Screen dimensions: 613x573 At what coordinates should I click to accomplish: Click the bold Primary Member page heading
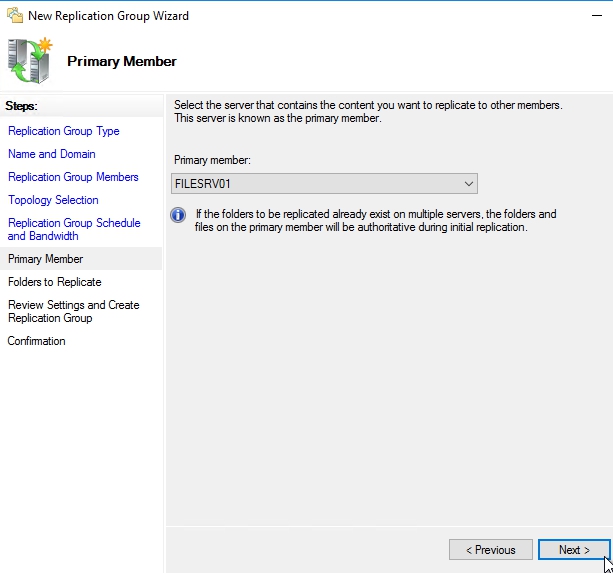121,61
